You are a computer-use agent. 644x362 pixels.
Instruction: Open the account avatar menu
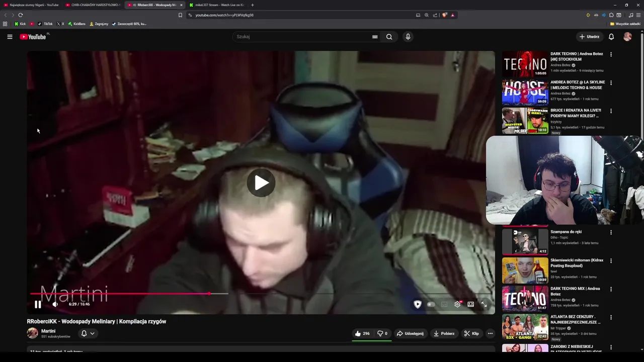pos(627,37)
